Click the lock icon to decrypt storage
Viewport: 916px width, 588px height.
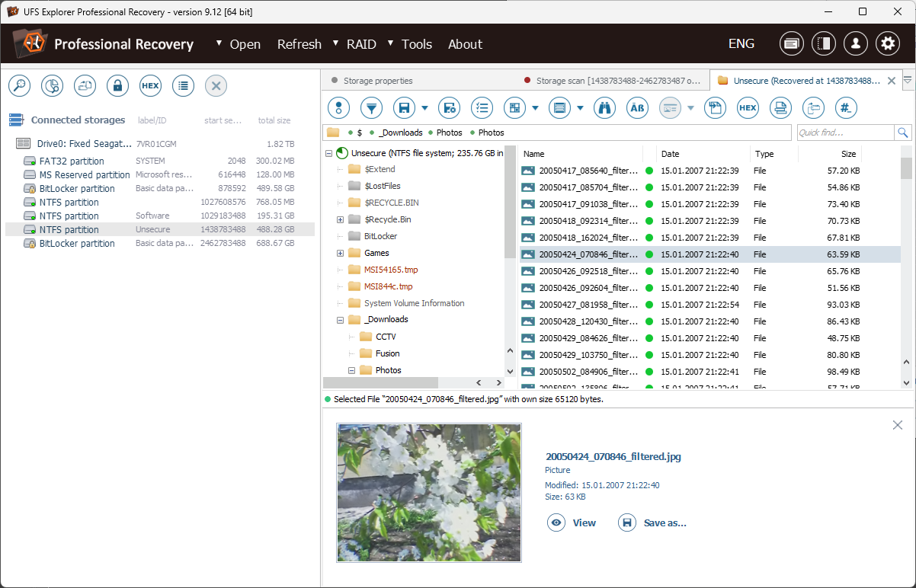(x=117, y=85)
